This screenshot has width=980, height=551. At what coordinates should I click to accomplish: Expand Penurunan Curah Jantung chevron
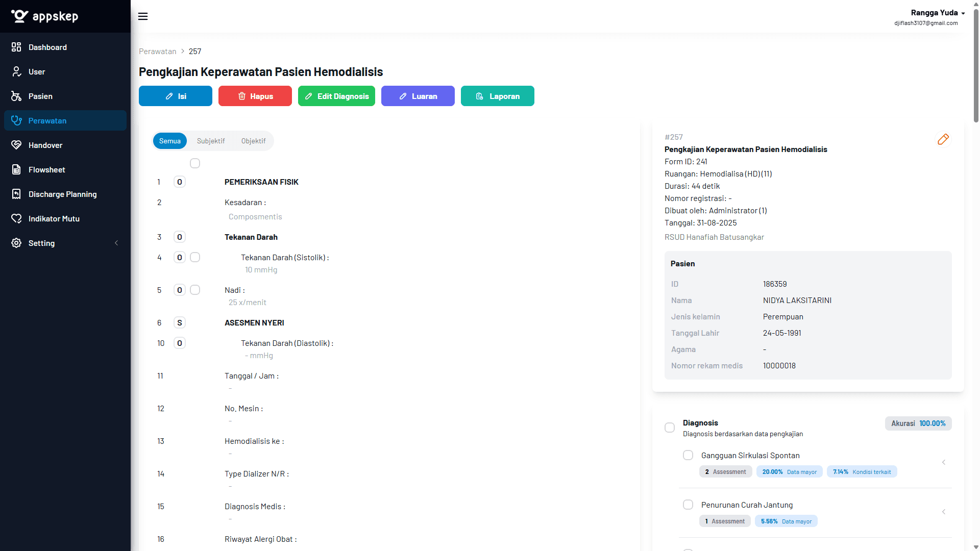click(944, 512)
